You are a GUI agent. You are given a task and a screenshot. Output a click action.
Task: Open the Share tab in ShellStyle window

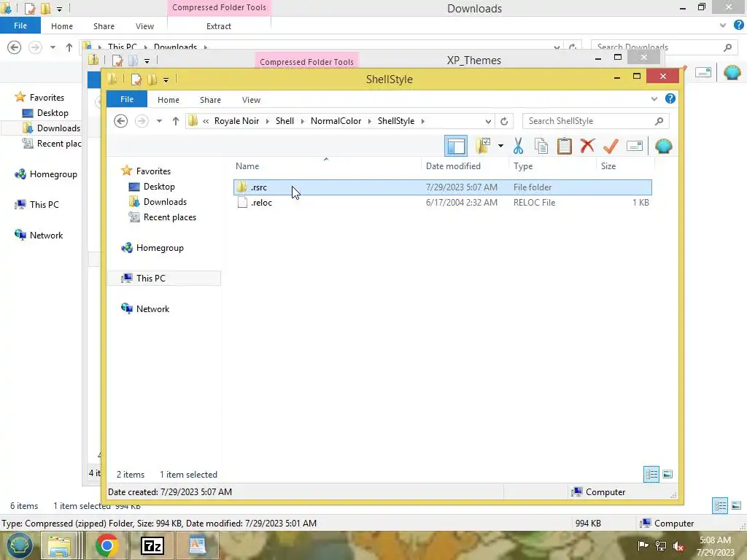210,100
